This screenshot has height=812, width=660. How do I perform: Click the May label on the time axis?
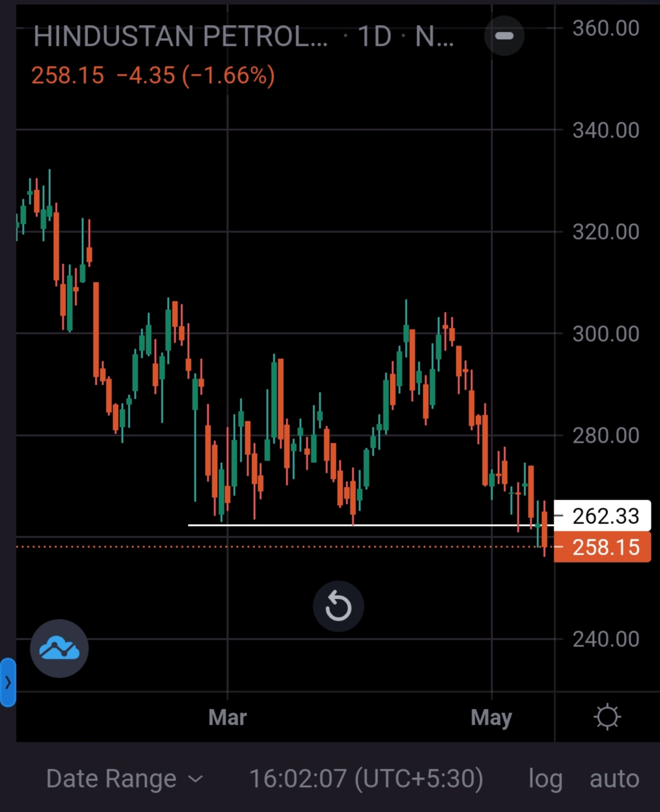point(491,717)
